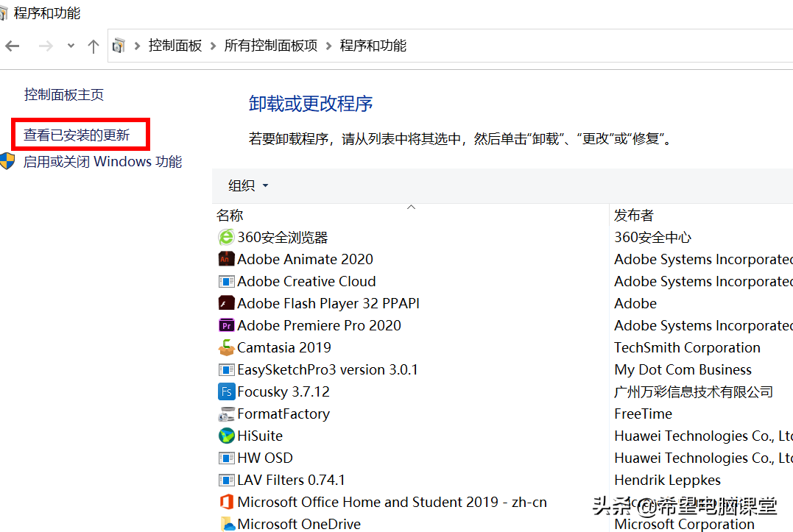Expand the chevron before 控制面板 in address bar
Image resolution: width=793 pixels, height=532 pixels.
[x=137, y=46]
